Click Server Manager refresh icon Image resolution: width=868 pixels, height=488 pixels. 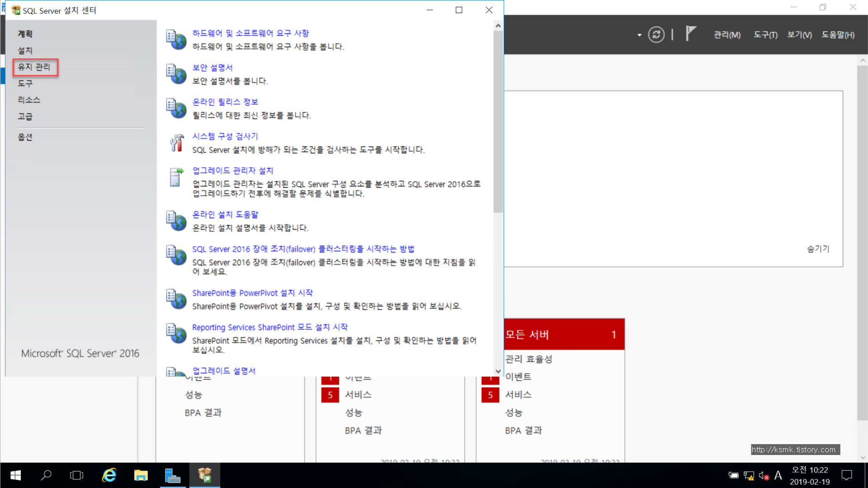656,34
